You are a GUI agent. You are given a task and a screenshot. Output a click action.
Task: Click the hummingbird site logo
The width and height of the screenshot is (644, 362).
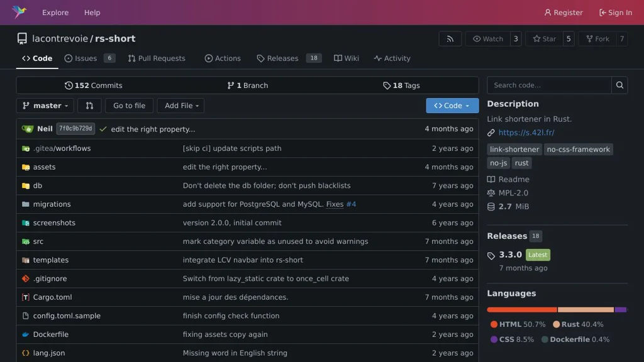pyautogui.click(x=19, y=13)
